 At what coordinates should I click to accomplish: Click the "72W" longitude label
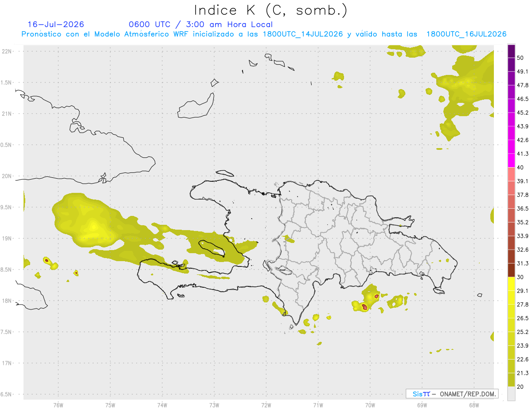[266, 406]
